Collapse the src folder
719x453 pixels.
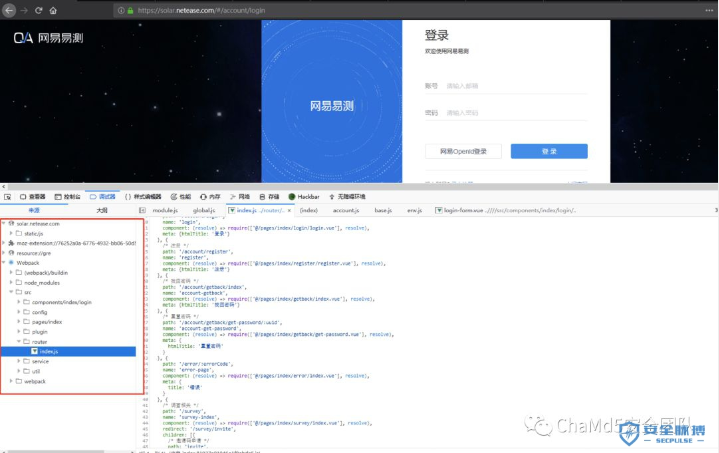11,292
